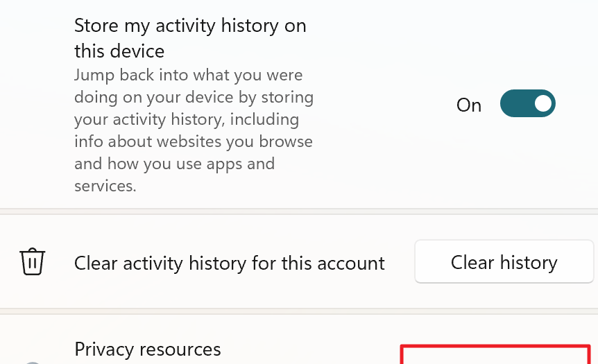Click 'info about websites you browse' text
This screenshot has height=364, width=598.
pyautogui.click(x=194, y=141)
